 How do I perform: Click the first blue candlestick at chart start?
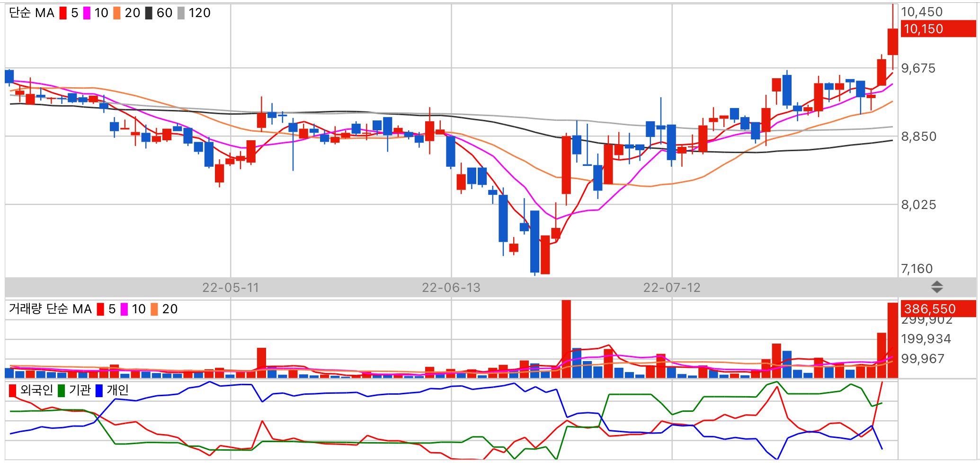(9, 76)
